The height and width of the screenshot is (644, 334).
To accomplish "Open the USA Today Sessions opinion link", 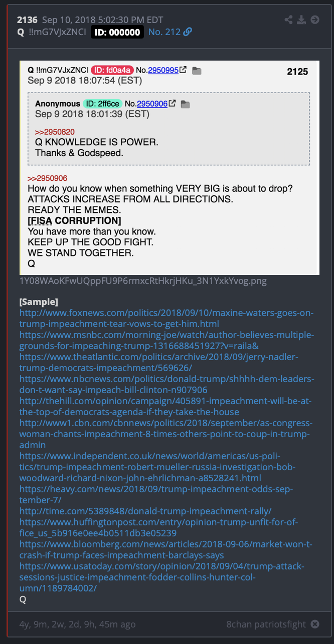I will click(162, 577).
